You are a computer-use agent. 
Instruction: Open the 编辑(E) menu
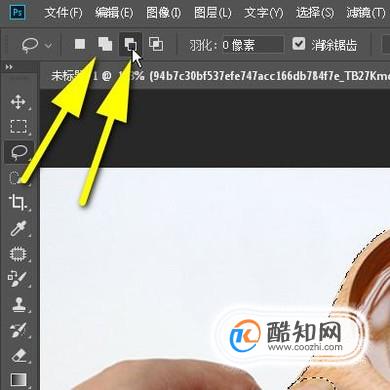(114, 13)
